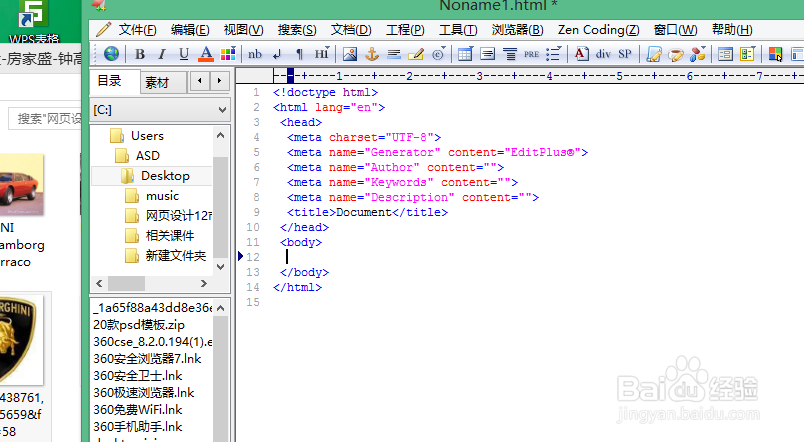This screenshot has width=804, height=442.
Task: Open the 编辑(E) menu
Action: click(x=190, y=30)
